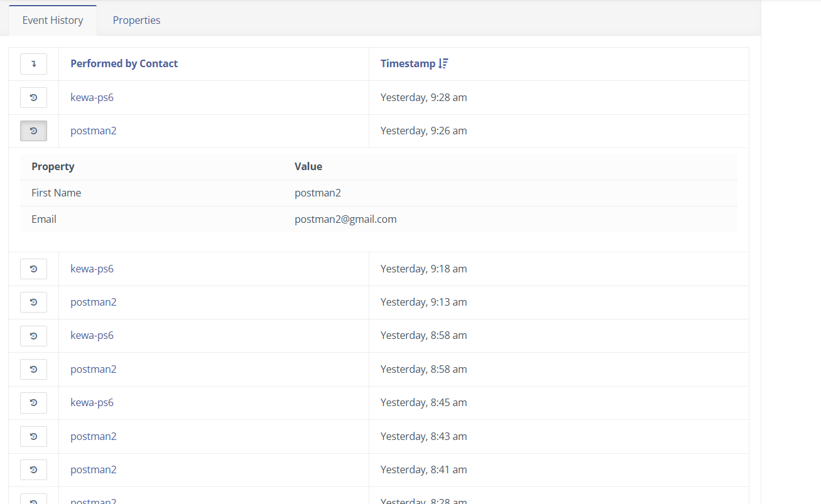Select the Event History tab
This screenshot has width=821, height=504.
coord(53,20)
